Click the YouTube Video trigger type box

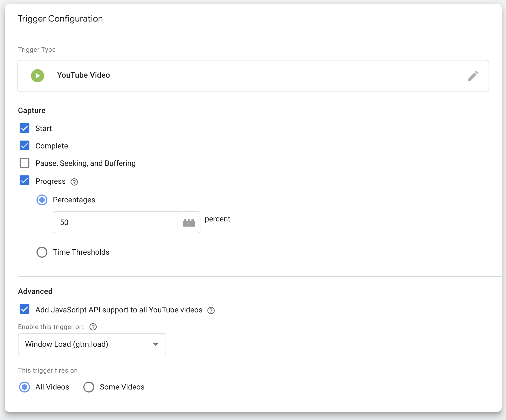pos(253,76)
